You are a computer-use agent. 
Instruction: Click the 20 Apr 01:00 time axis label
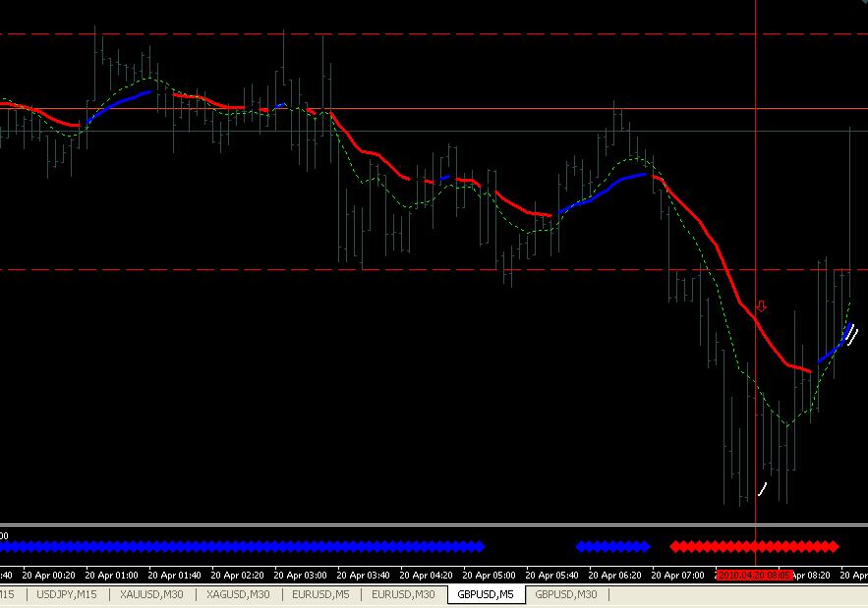tap(111, 576)
